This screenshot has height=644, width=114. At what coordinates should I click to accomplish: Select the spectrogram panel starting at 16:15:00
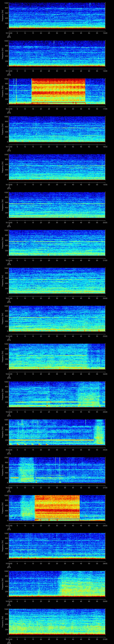[57, 53]
